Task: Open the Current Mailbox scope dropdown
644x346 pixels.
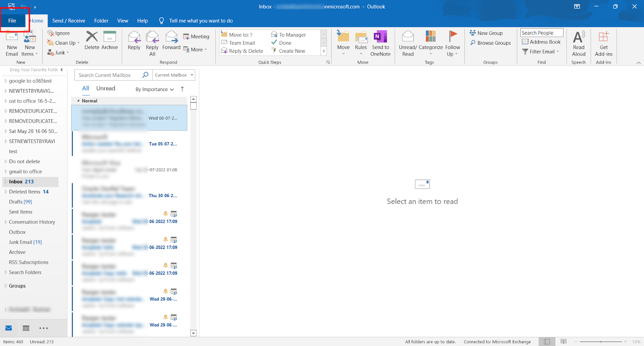Action: coord(173,75)
